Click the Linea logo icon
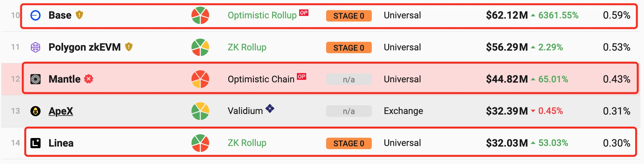Image resolution: width=644 pixels, height=164 pixels. 35,143
